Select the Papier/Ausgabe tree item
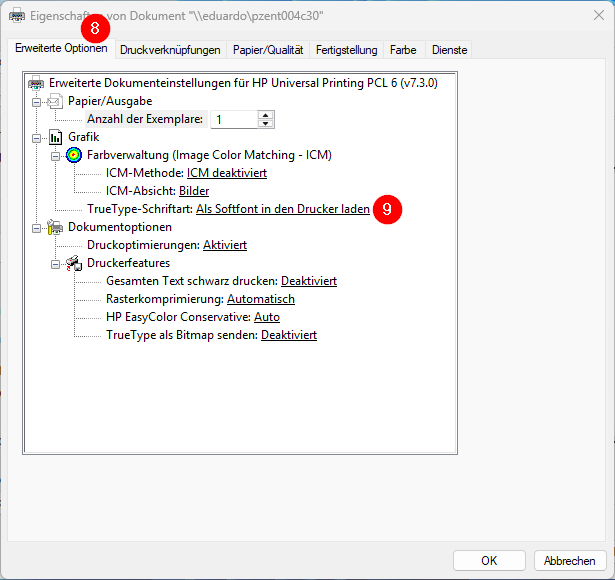 tap(110, 101)
